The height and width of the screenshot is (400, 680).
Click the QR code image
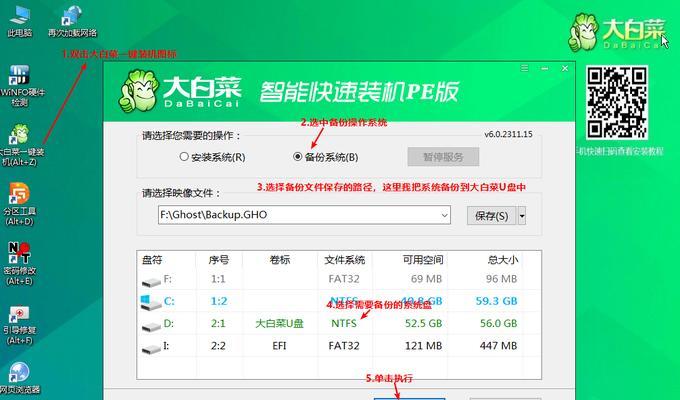[617, 102]
